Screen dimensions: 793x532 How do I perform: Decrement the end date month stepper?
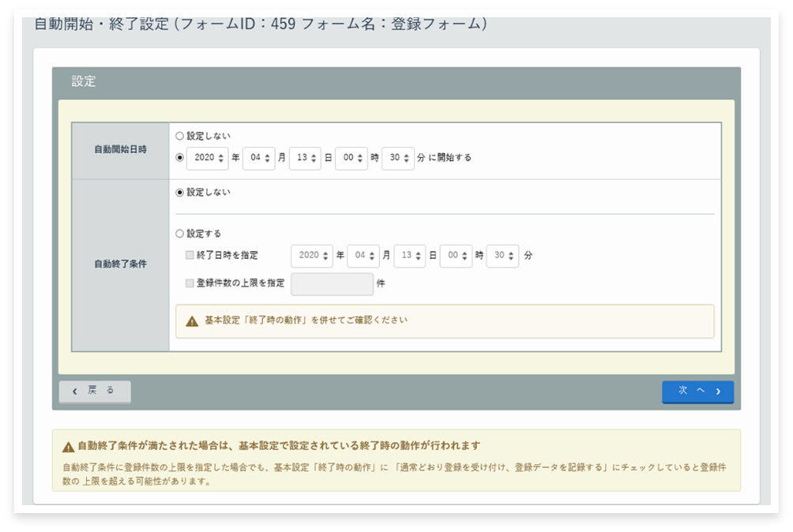(x=374, y=260)
